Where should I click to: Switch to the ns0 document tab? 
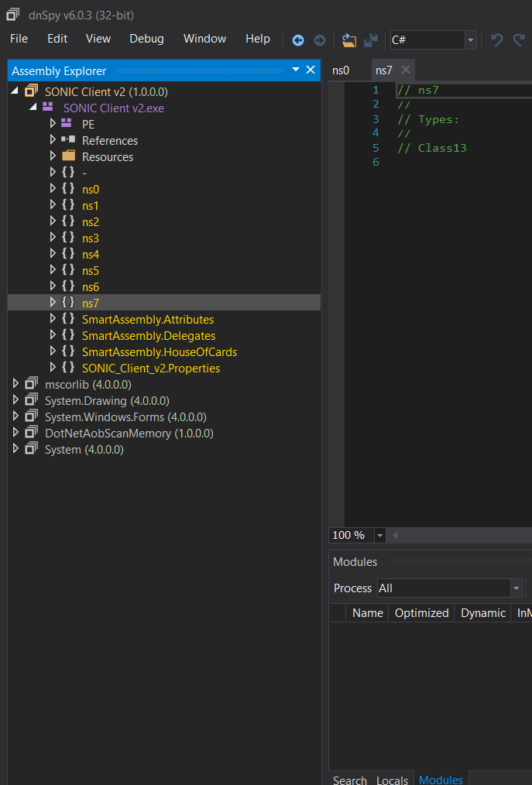click(x=341, y=70)
